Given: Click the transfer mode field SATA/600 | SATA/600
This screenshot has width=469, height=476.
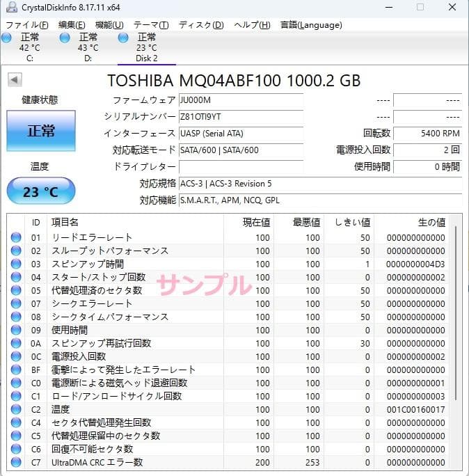Looking at the screenshot, I should [x=241, y=150].
